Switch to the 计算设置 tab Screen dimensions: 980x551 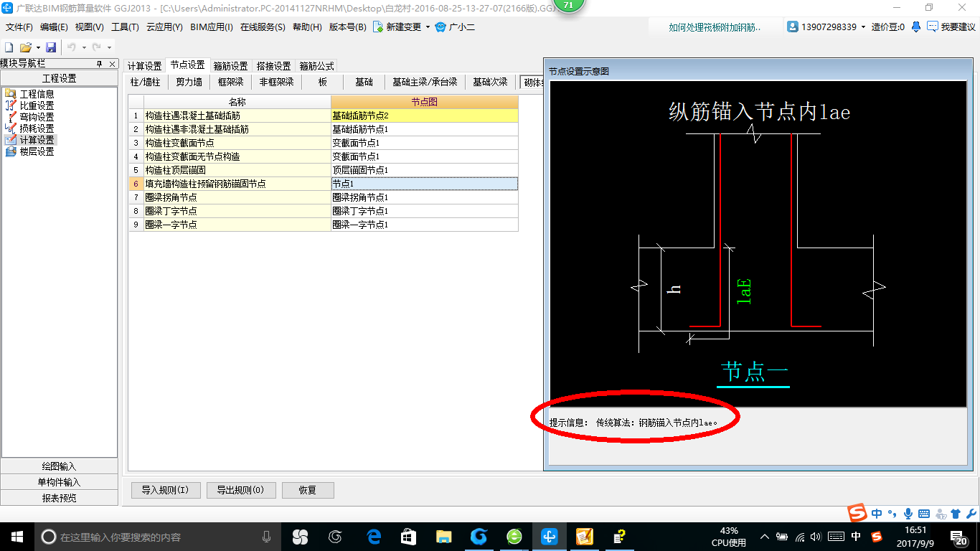pos(144,66)
